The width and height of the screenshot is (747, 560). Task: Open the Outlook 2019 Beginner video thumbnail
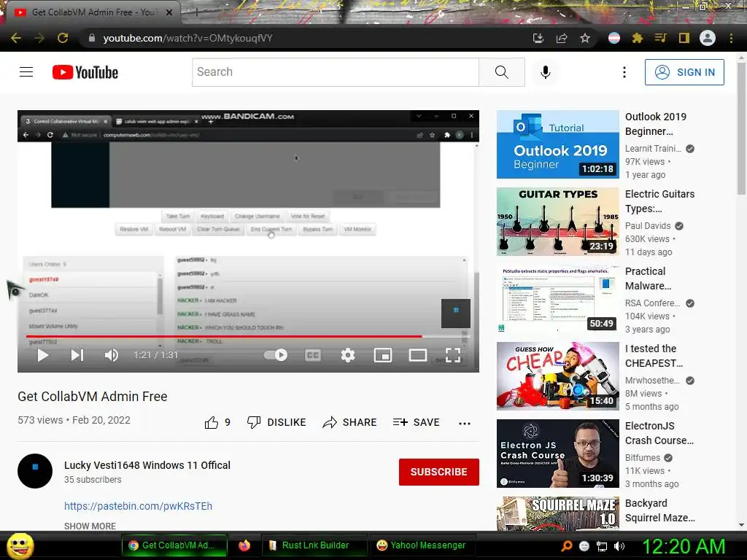pyautogui.click(x=558, y=144)
